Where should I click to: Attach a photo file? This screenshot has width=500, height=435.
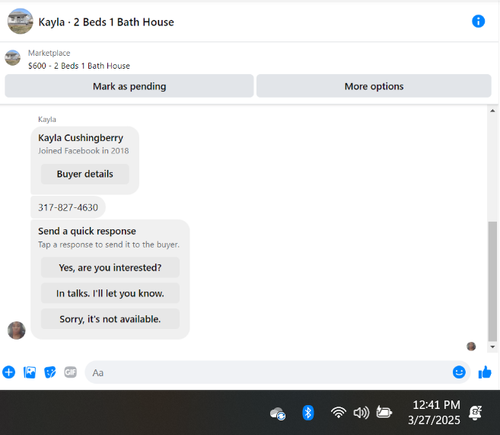tap(30, 372)
